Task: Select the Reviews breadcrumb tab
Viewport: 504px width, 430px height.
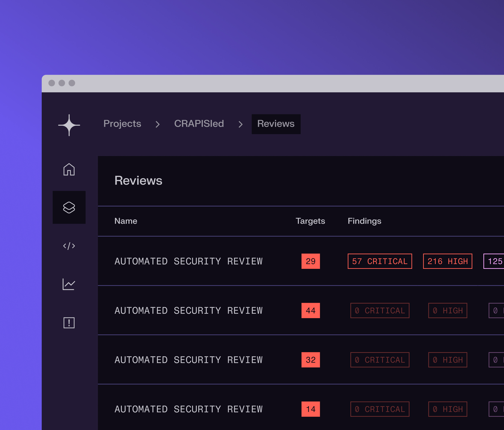Action: pyautogui.click(x=276, y=124)
